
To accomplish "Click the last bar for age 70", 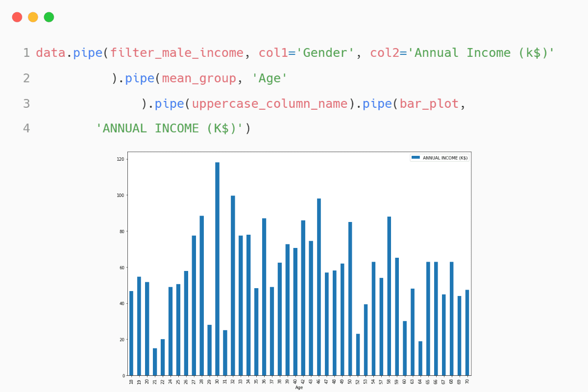I will click(467, 333).
